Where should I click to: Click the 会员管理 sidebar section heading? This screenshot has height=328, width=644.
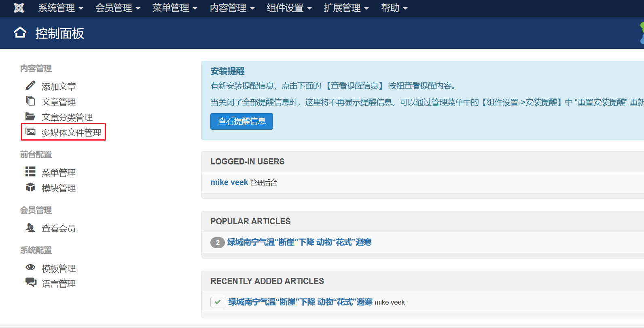(x=36, y=210)
